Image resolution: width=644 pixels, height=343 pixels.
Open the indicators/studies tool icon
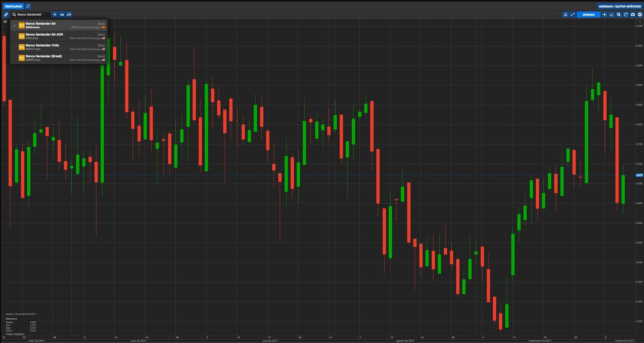click(566, 15)
